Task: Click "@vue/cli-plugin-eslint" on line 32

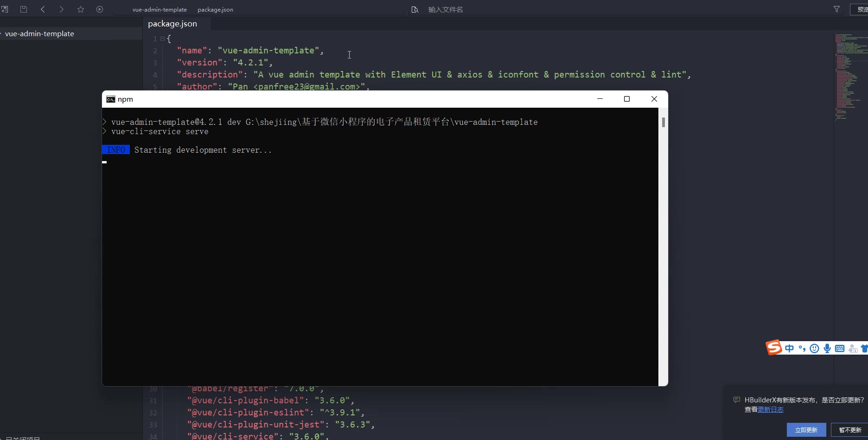Action: point(248,413)
